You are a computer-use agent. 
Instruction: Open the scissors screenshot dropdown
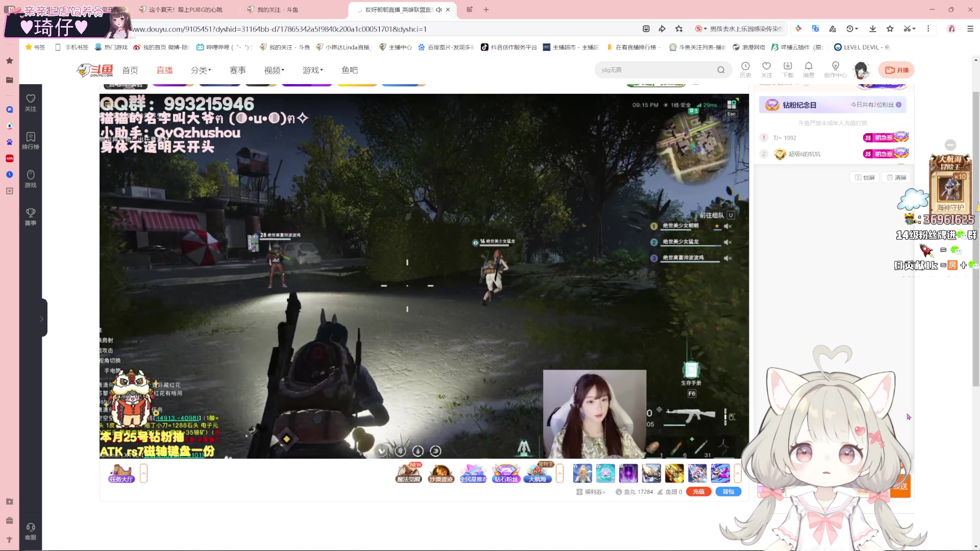click(910, 29)
